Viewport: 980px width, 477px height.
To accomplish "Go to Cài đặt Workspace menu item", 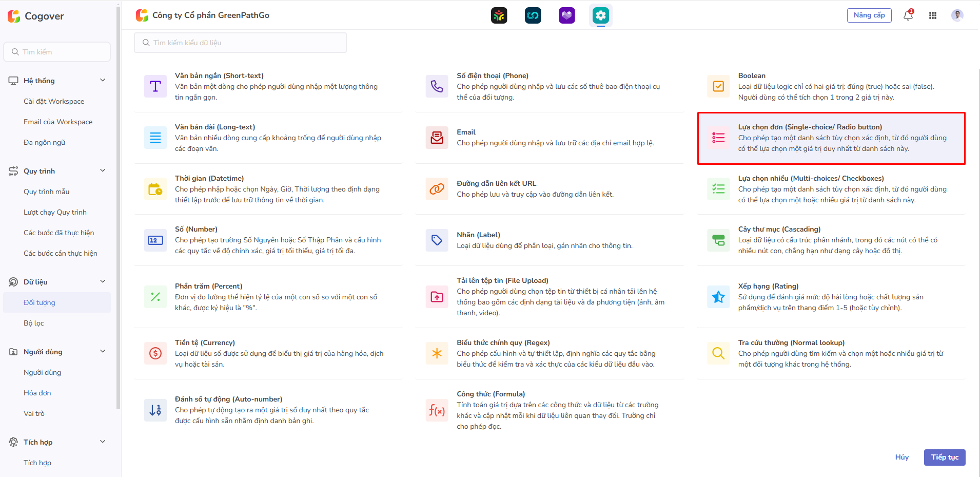I will [x=54, y=101].
